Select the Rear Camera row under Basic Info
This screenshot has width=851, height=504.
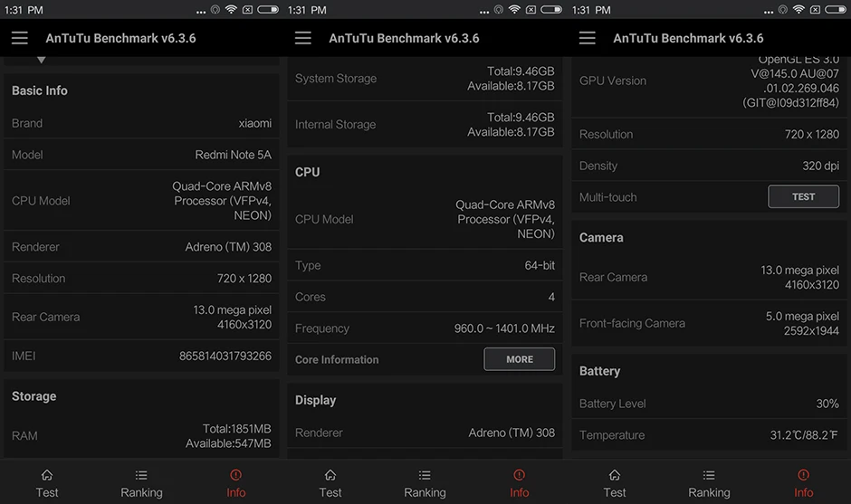(141, 317)
